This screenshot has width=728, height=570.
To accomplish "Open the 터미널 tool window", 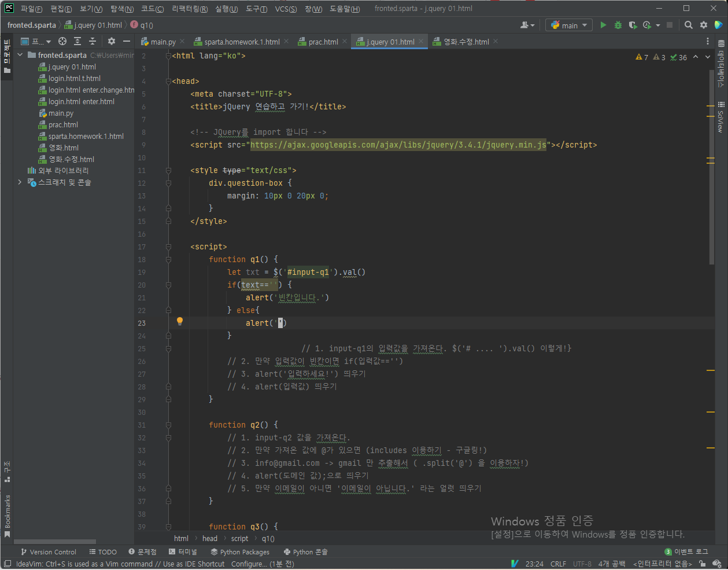I will point(183,551).
